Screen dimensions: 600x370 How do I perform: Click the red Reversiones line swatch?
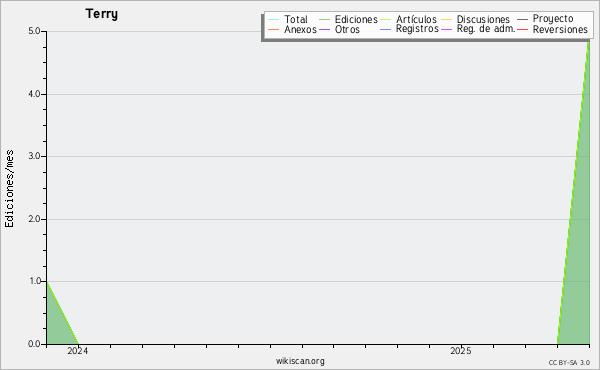522,29
